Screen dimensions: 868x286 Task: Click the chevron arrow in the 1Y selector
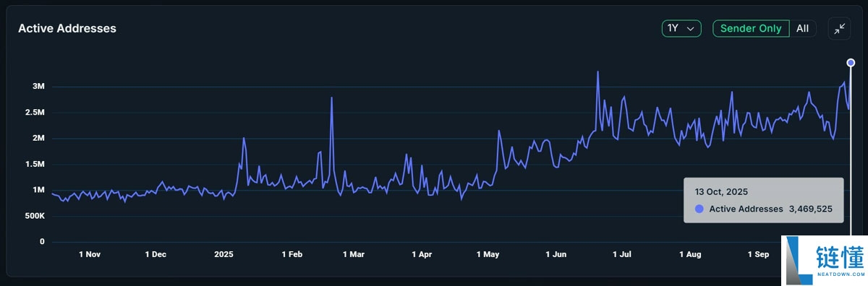pyautogui.click(x=691, y=29)
